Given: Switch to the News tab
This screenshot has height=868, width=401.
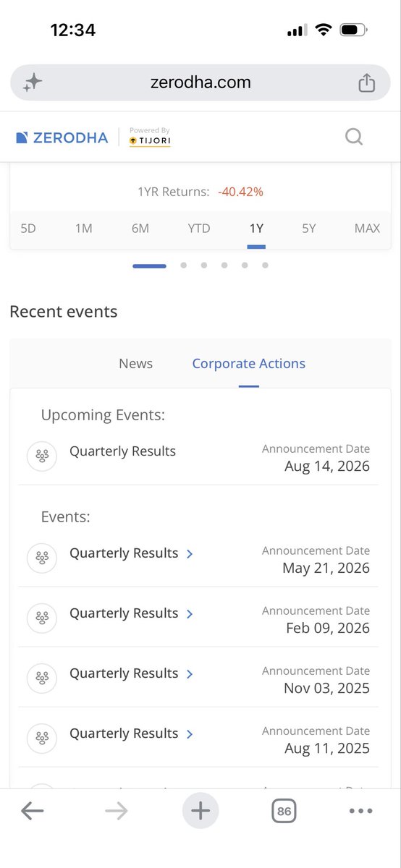Looking at the screenshot, I should coord(136,364).
